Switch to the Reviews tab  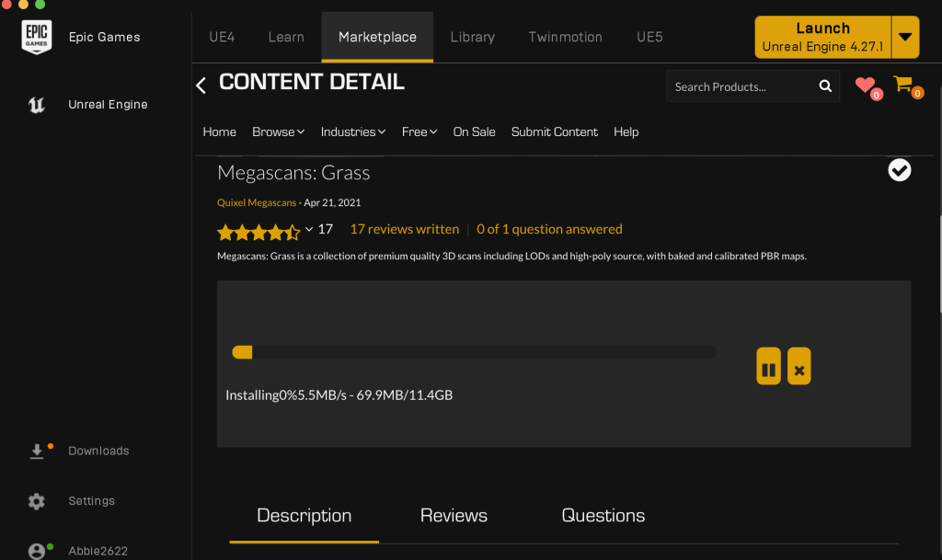454,515
